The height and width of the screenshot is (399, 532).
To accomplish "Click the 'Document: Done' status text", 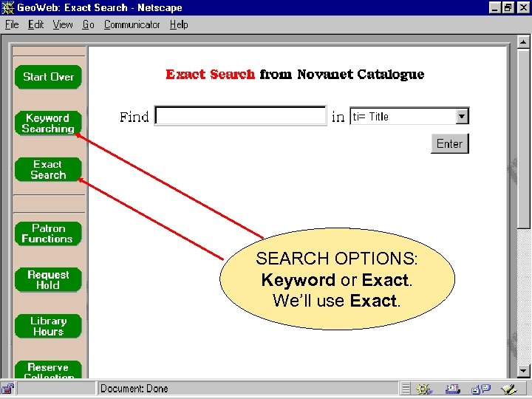I will [134, 389].
